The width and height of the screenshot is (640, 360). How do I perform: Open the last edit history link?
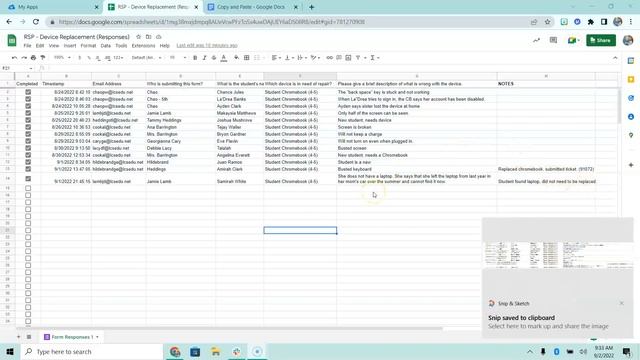click(207, 46)
